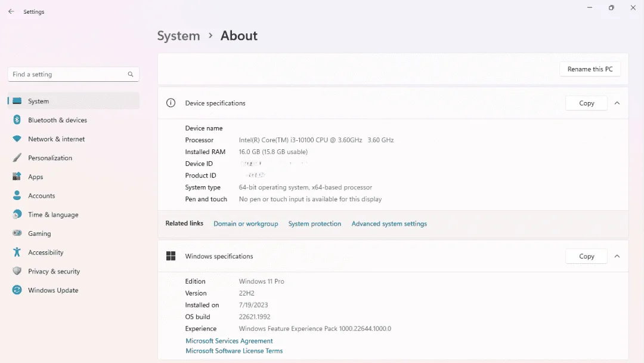Click the processor value Intel Core i3-10100

coord(316,140)
